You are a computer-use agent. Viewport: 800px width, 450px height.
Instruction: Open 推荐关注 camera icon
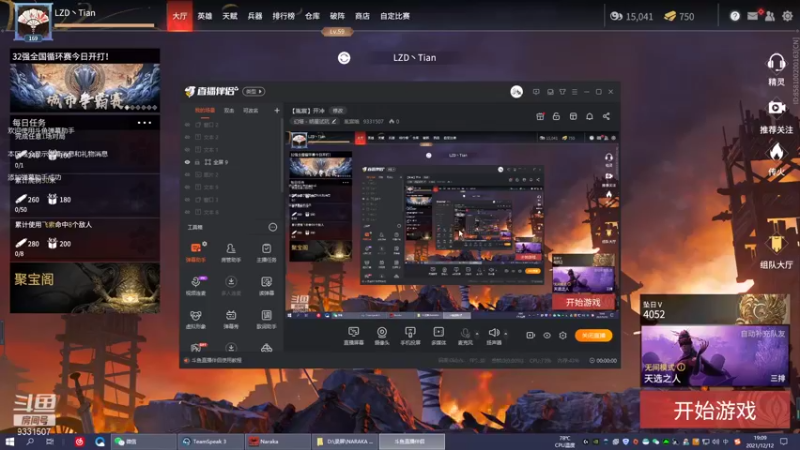pyautogui.click(x=777, y=108)
